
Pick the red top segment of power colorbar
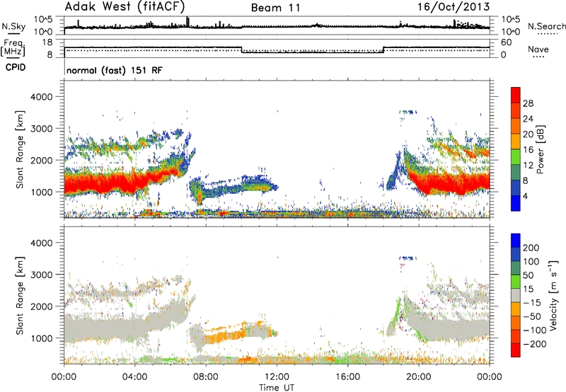point(516,95)
